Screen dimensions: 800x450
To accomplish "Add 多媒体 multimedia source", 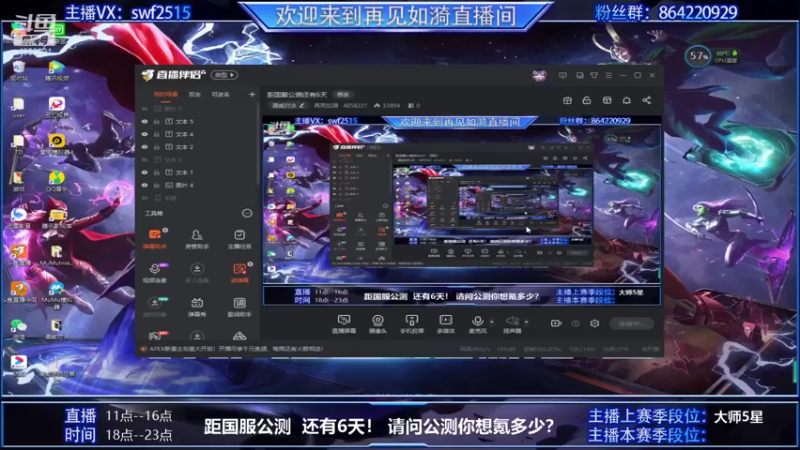I will (445, 324).
